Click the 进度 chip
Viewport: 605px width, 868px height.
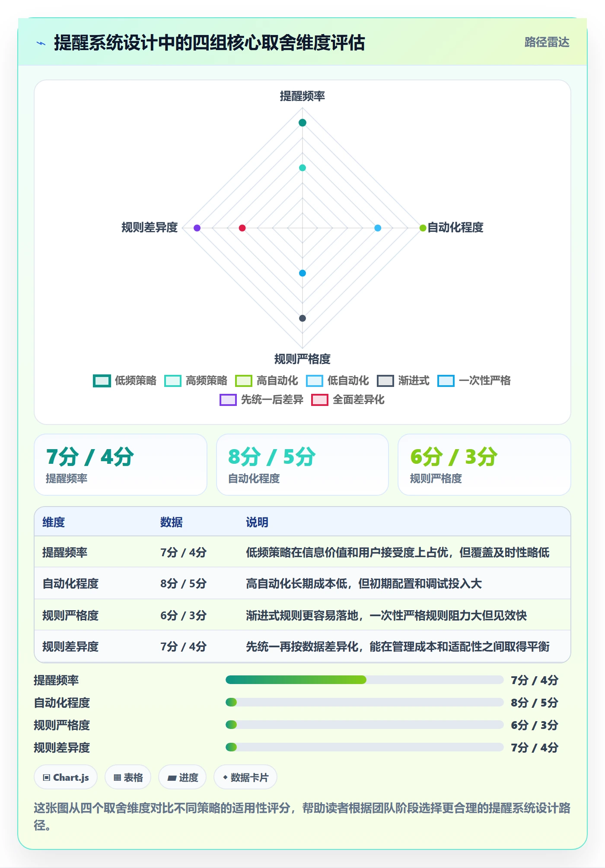[182, 777]
